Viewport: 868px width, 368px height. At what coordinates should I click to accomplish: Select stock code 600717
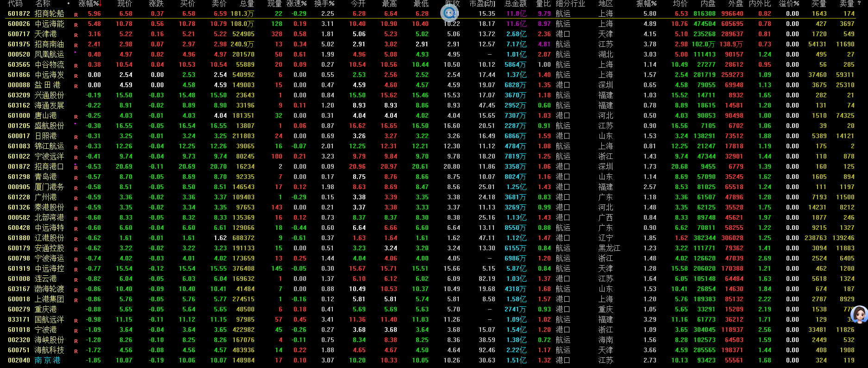pyautogui.click(x=19, y=34)
